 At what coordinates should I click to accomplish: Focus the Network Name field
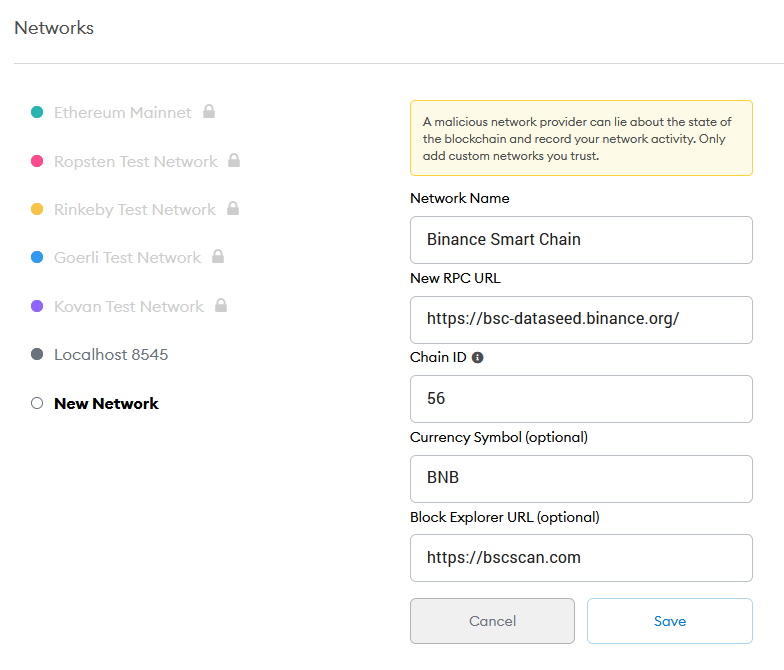click(x=581, y=240)
